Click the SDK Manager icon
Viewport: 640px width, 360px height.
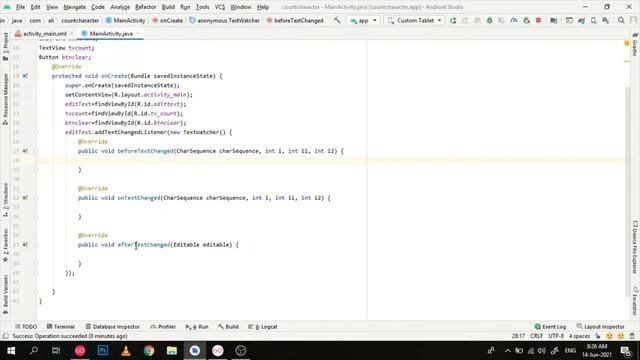coord(606,20)
